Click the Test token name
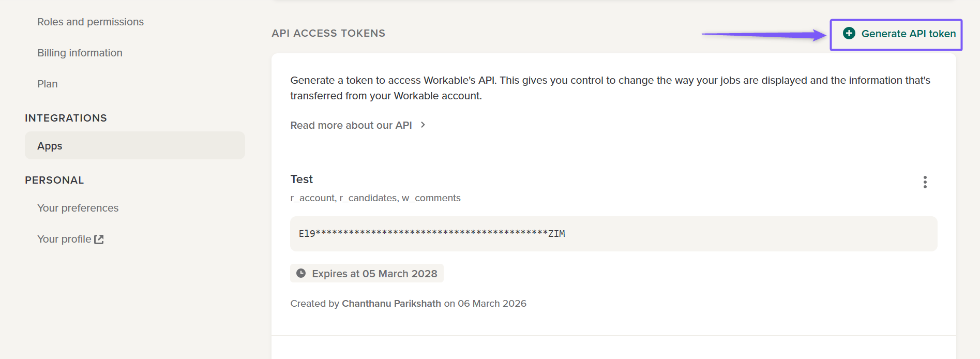The image size is (980, 359). coord(301,179)
